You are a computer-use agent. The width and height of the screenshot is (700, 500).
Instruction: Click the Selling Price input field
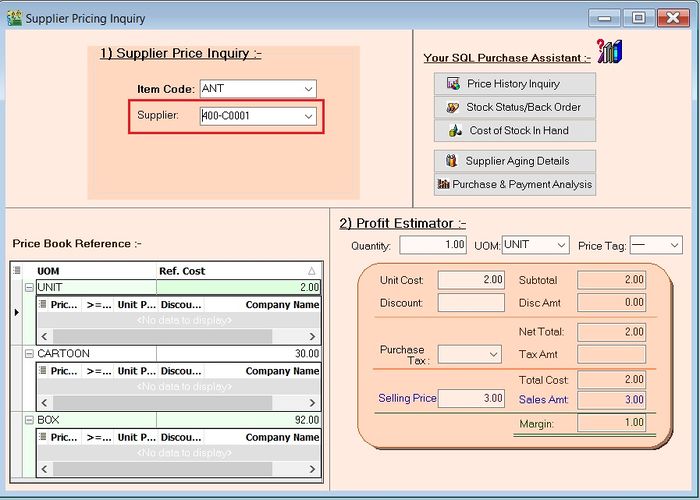click(471, 398)
